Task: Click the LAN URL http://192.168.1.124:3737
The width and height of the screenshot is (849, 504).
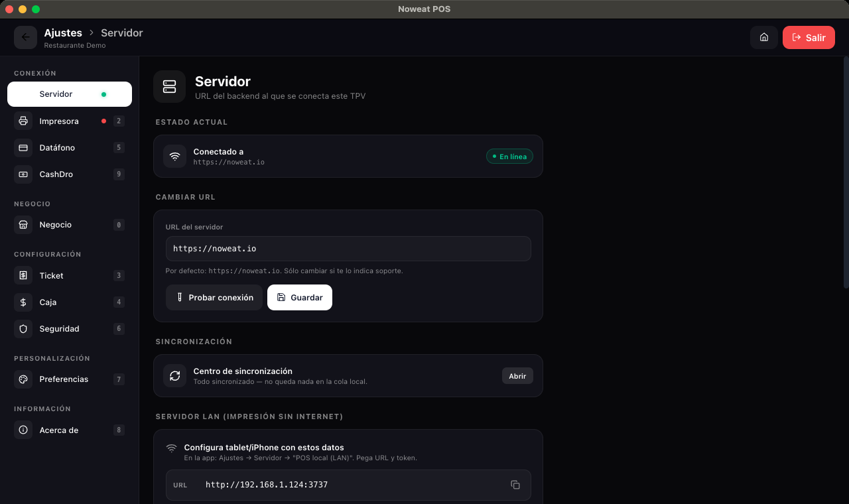Action: pyautogui.click(x=267, y=485)
